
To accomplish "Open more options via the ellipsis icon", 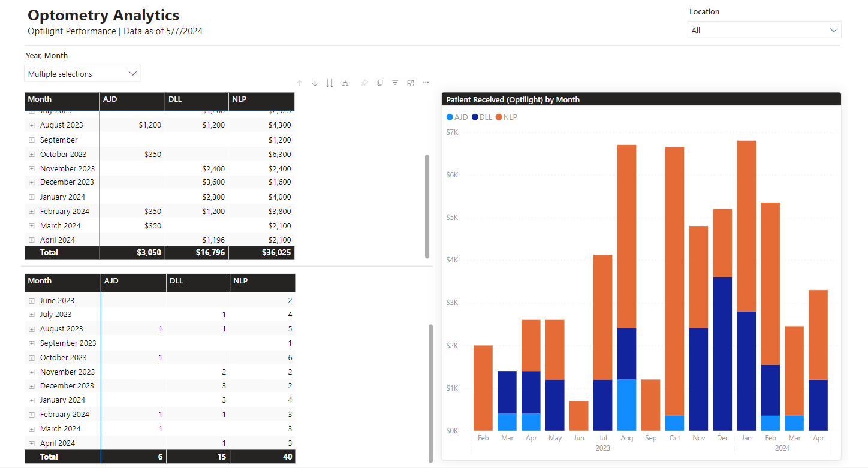I will coord(426,83).
